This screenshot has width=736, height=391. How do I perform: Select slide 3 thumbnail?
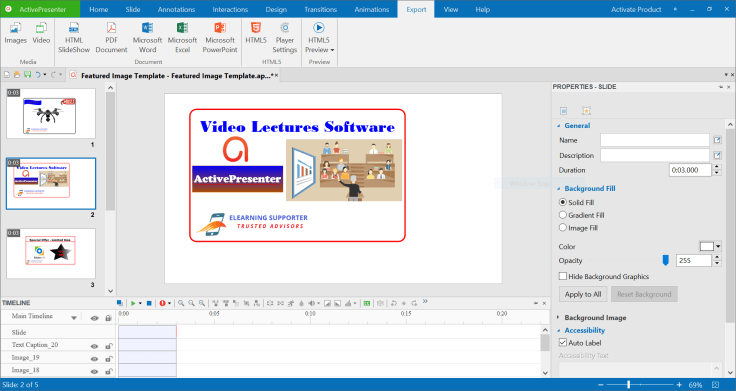tap(51, 253)
